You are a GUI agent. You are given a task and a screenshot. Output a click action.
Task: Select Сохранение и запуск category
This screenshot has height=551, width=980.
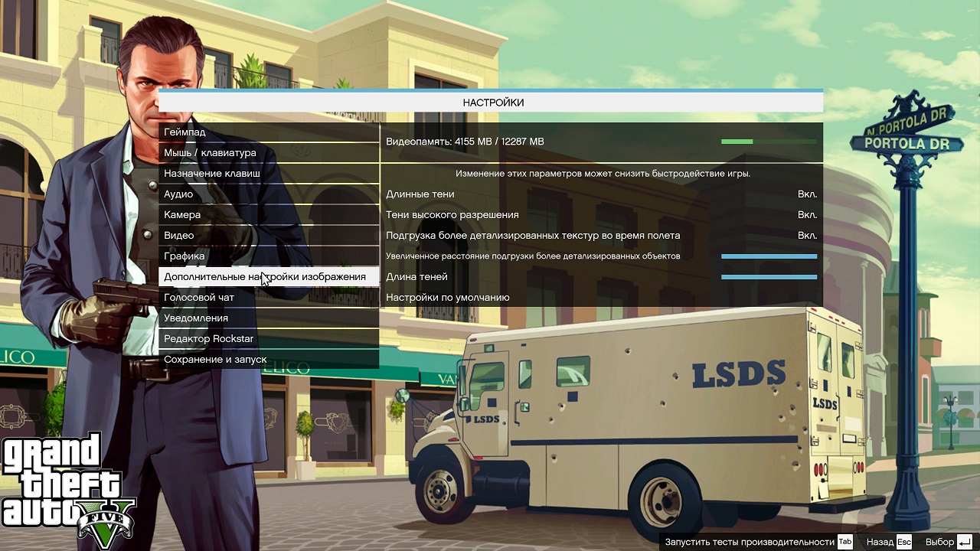point(269,360)
